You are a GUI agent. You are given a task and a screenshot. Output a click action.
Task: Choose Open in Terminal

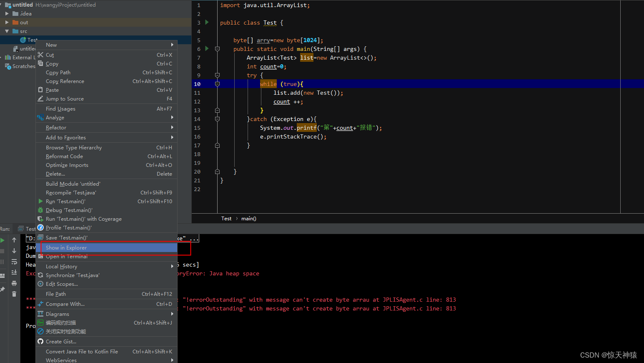(x=106, y=256)
